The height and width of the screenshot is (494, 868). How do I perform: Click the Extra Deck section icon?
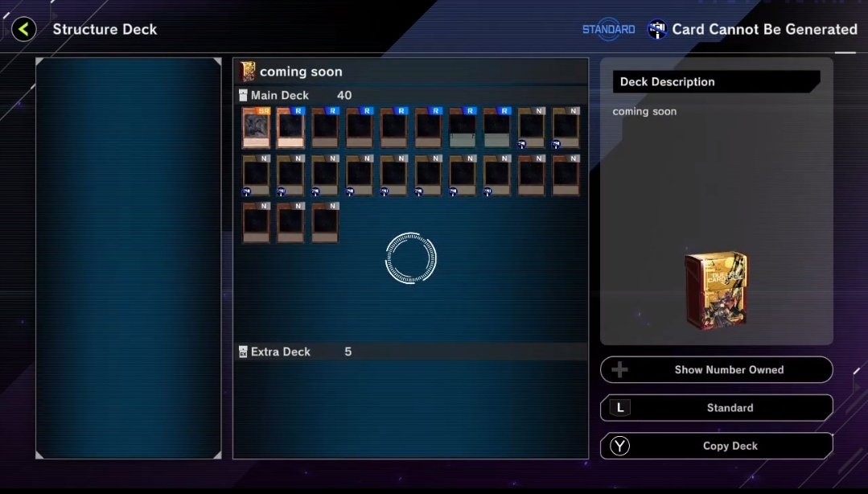(x=243, y=352)
